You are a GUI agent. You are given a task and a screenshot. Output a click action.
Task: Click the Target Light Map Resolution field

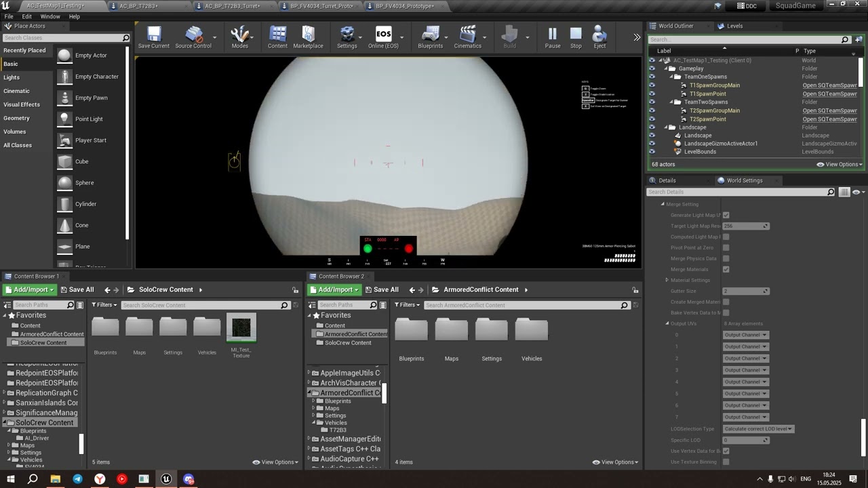click(746, 226)
